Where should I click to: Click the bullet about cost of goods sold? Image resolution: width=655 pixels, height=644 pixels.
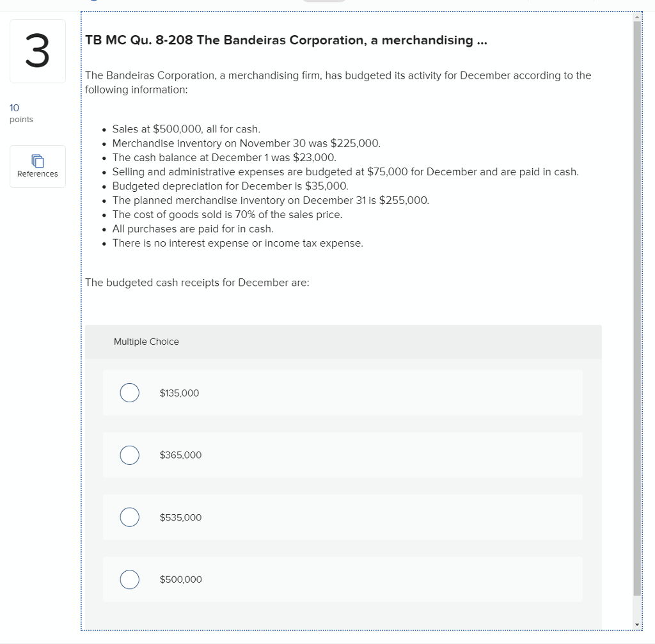[x=227, y=215]
